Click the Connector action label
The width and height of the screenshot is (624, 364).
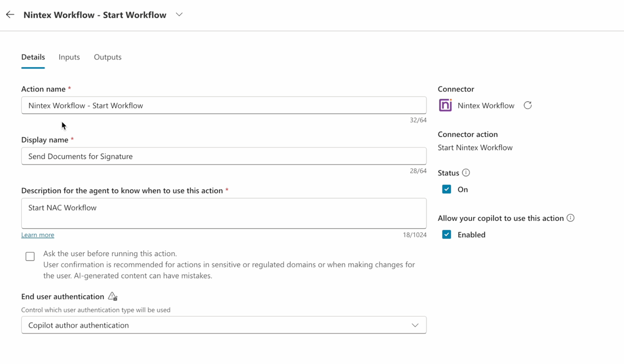click(468, 134)
